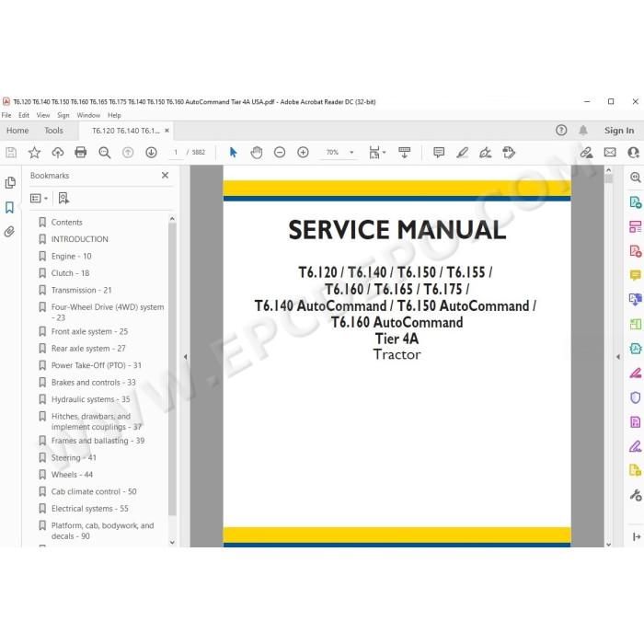
Task: Open the Sign menu
Action: point(63,115)
